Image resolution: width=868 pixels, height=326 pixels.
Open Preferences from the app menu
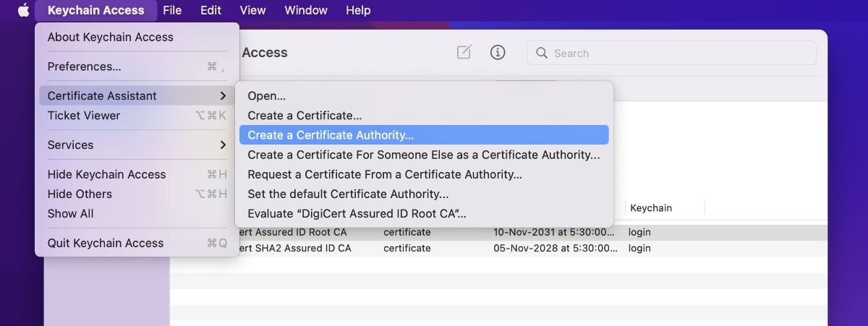[85, 67]
